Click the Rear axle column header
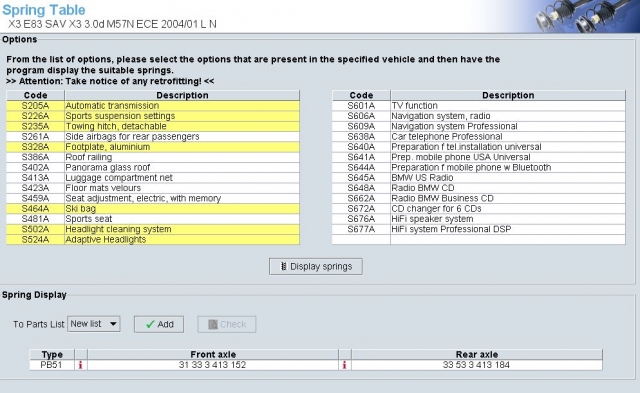The height and width of the screenshot is (393, 640). pyautogui.click(x=476, y=354)
